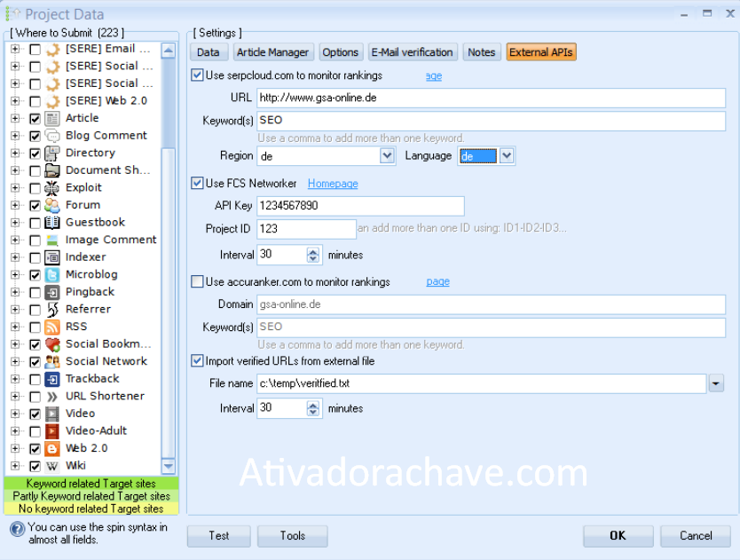Select the Wiki category icon
This screenshot has width=740, height=560.
click(53, 465)
